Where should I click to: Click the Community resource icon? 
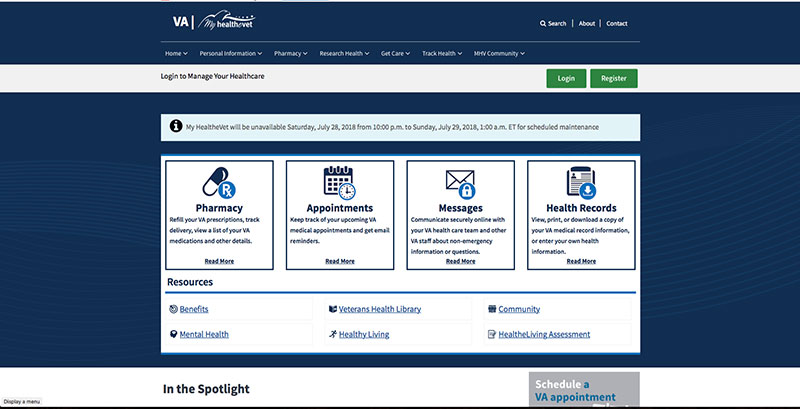tap(492, 309)
